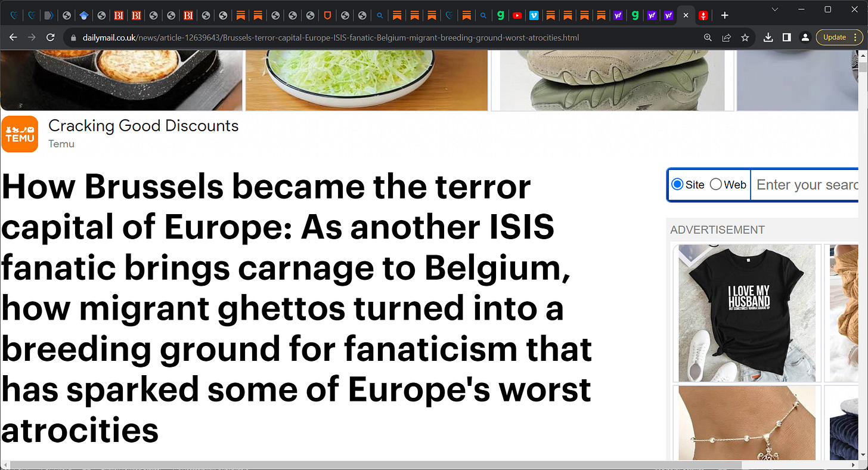This screenshot has width=868, height=470.
Task: Open the profile avatar menu
Action: point(805,37)
